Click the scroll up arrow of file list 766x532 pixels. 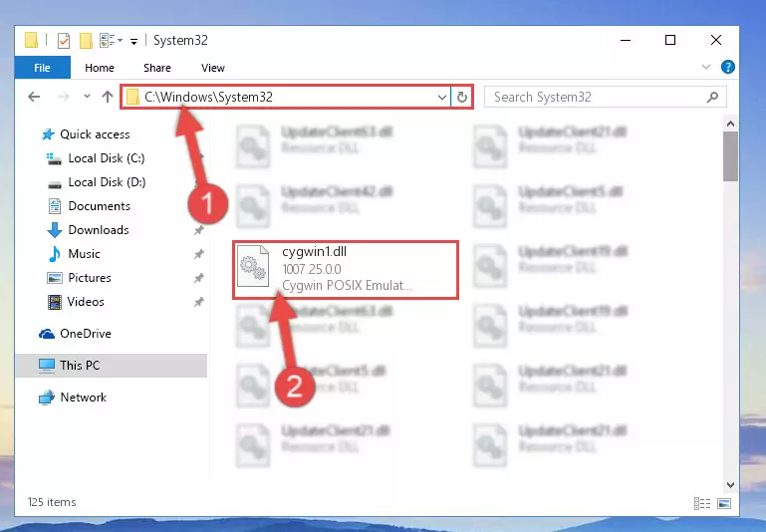point(730,125)
